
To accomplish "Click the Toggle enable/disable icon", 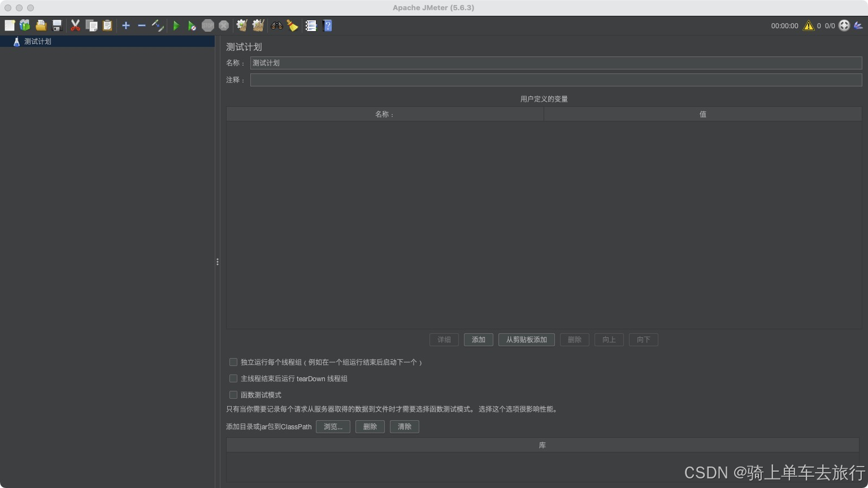I will point(158,25).
